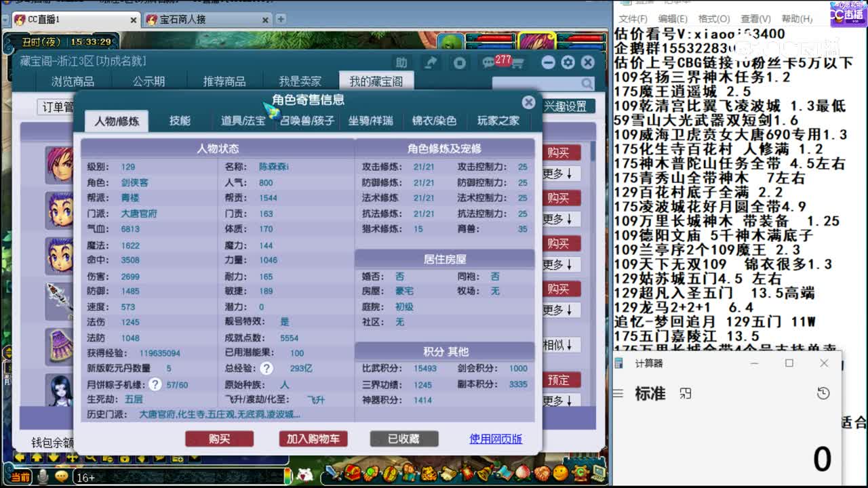Screen dimensions: 868x488
Task: Click the computer system icon in bottom bar
Action: point(599,473)
